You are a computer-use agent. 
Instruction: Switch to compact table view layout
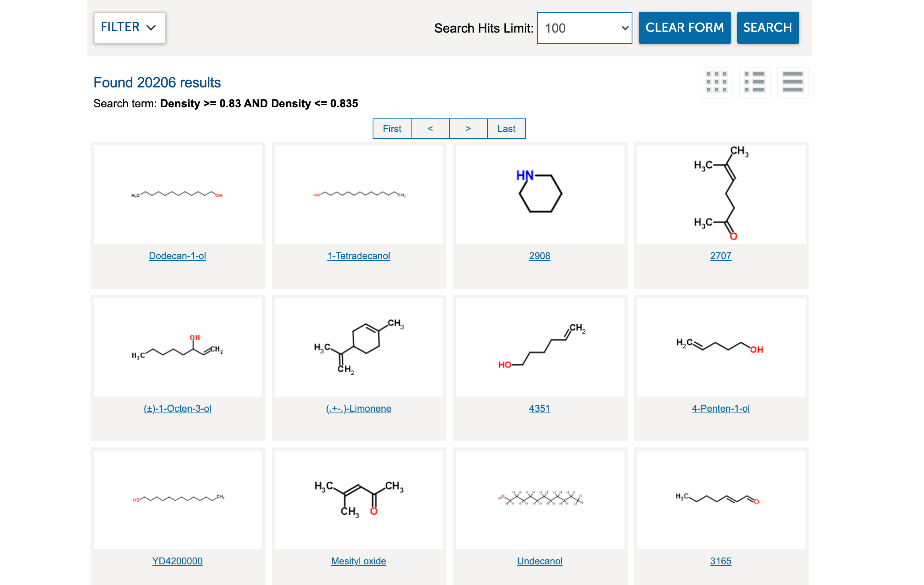tap(793, 82)
